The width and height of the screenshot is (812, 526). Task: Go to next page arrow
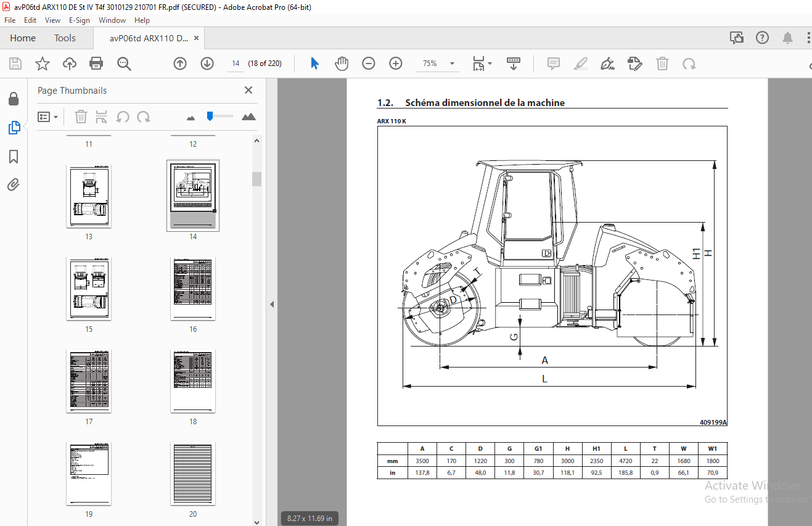[207, 64]
